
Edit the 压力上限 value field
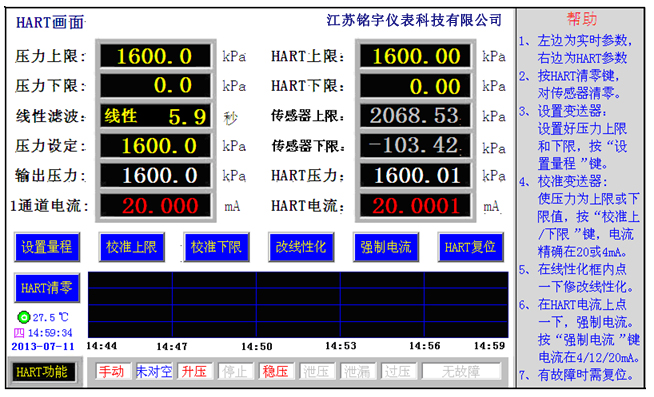tap(155, 56)
